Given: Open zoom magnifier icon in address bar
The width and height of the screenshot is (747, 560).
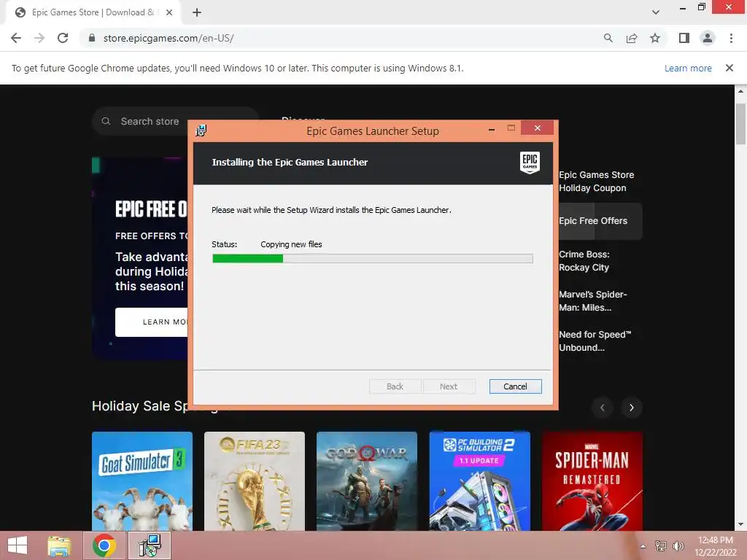Looking at the screenshot, I should (x=608, y=38).
